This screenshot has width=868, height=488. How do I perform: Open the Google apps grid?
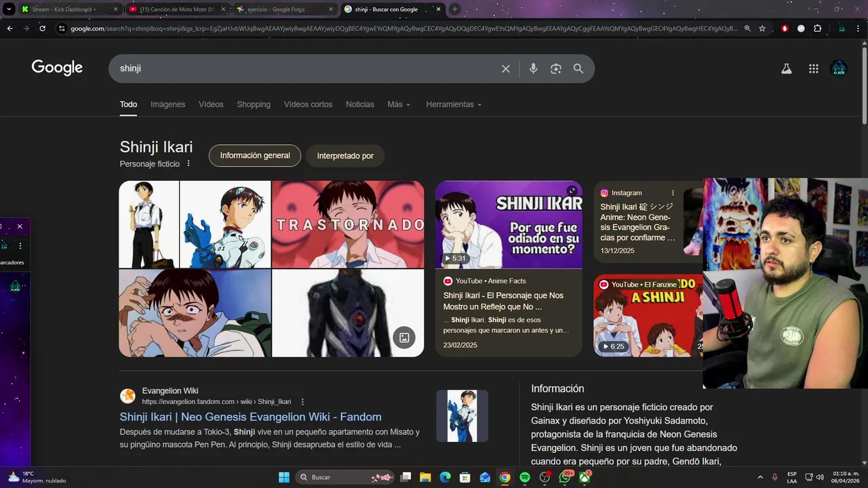814,68
